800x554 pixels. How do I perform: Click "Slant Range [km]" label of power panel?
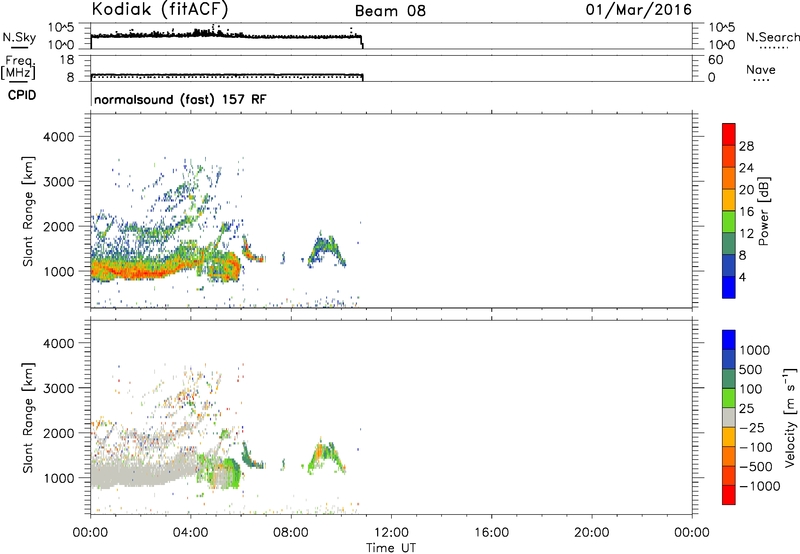[x=28, y=211]
